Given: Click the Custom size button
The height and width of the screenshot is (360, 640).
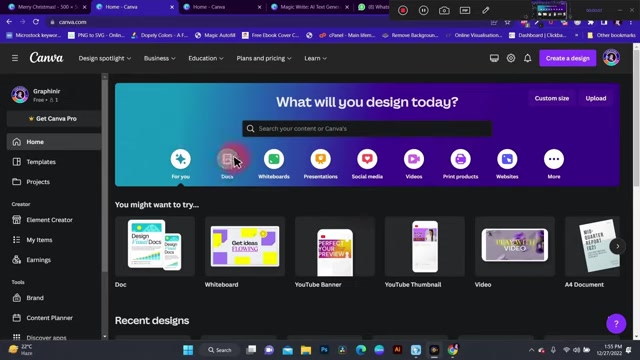Looking at the screenshot, I should point(551,98).
